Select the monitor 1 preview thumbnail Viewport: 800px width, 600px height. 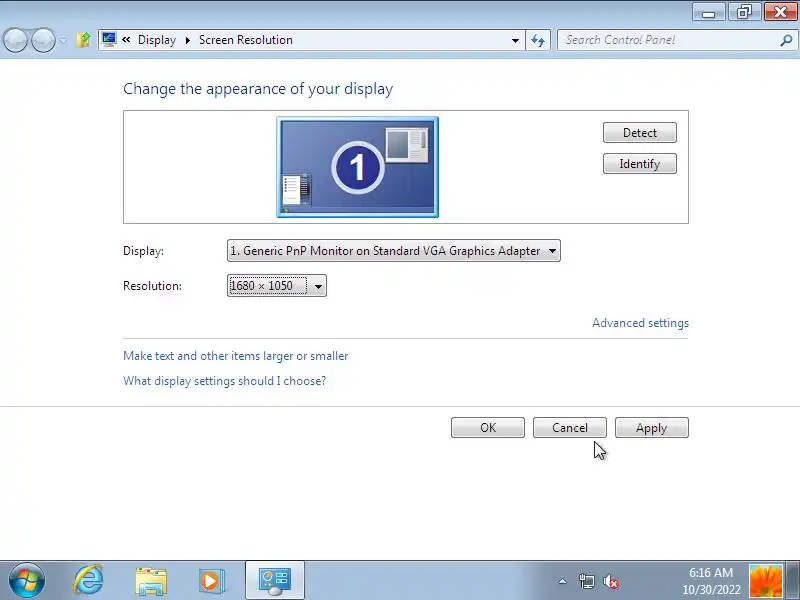pyautogui.click(x=357, y=167)
